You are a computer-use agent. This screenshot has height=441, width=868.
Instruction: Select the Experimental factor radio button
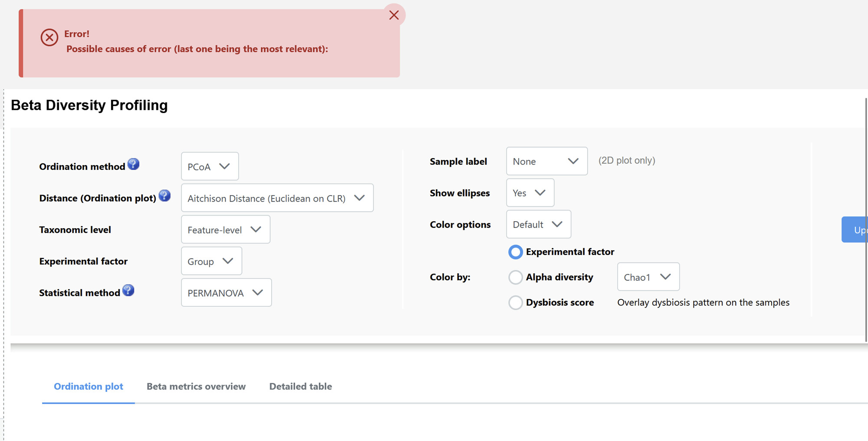click(516, 252)
